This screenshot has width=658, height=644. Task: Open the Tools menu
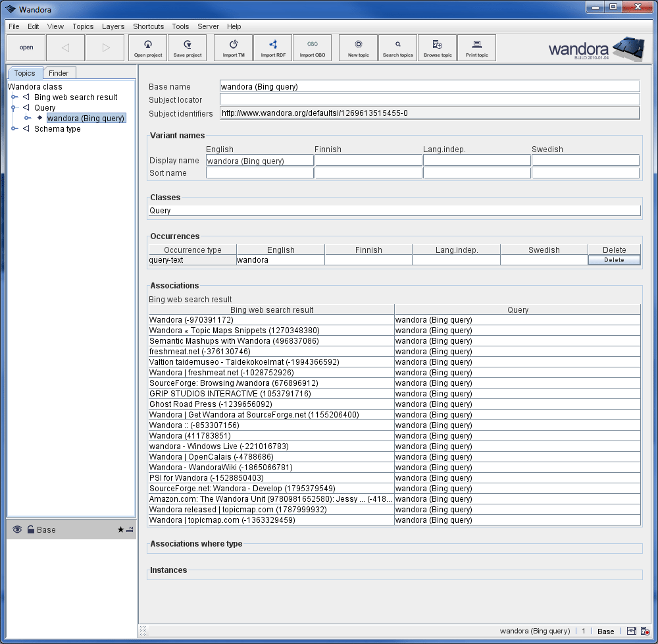pos(180,26)
